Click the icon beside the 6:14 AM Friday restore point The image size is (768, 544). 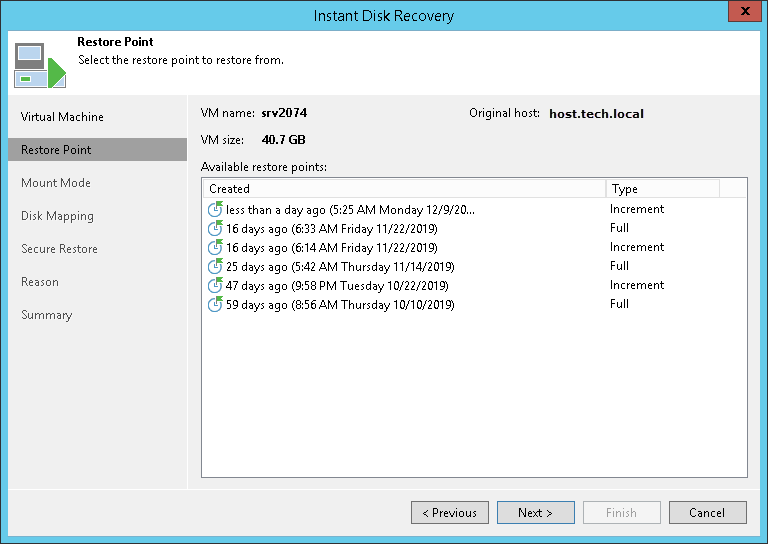215,248
